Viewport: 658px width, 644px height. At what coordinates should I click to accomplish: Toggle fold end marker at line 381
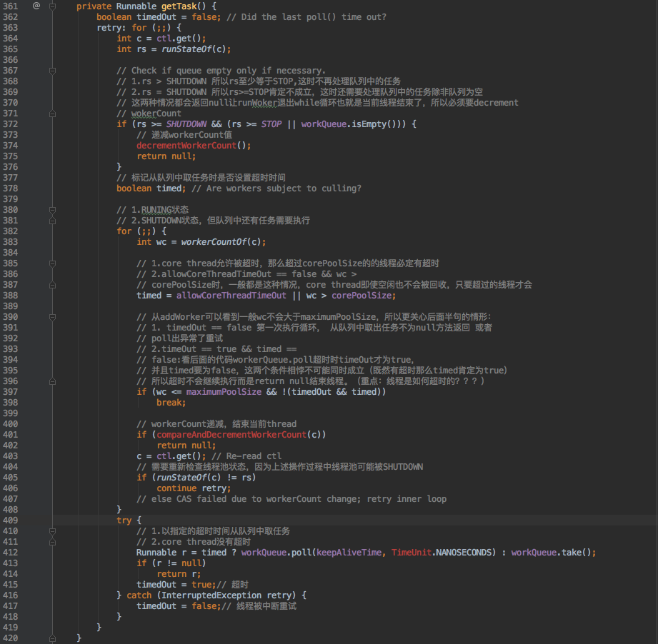[x=52, y=221]
